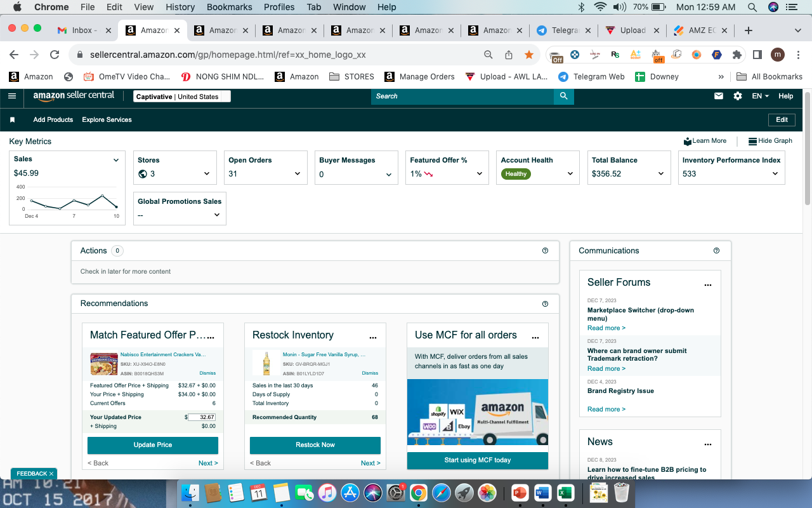Expand the Buyer Messages dropdown
Screen dimensions: 812x508
(389, 175)
